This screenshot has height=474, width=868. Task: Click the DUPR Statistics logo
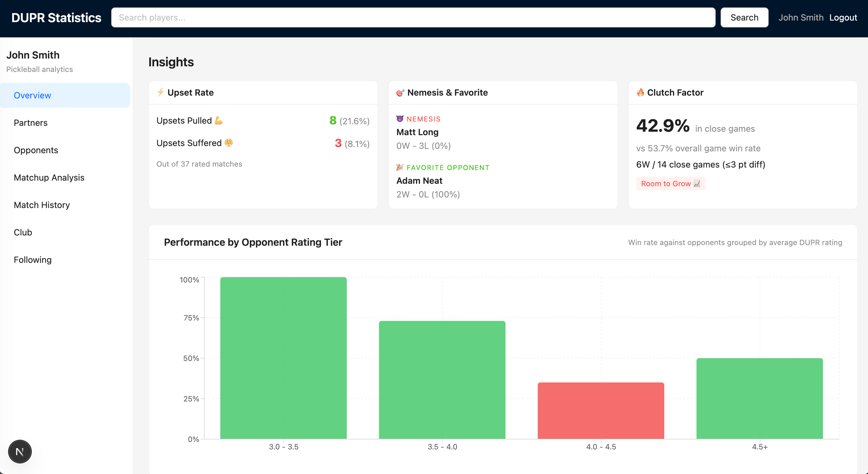pos(56,17)
